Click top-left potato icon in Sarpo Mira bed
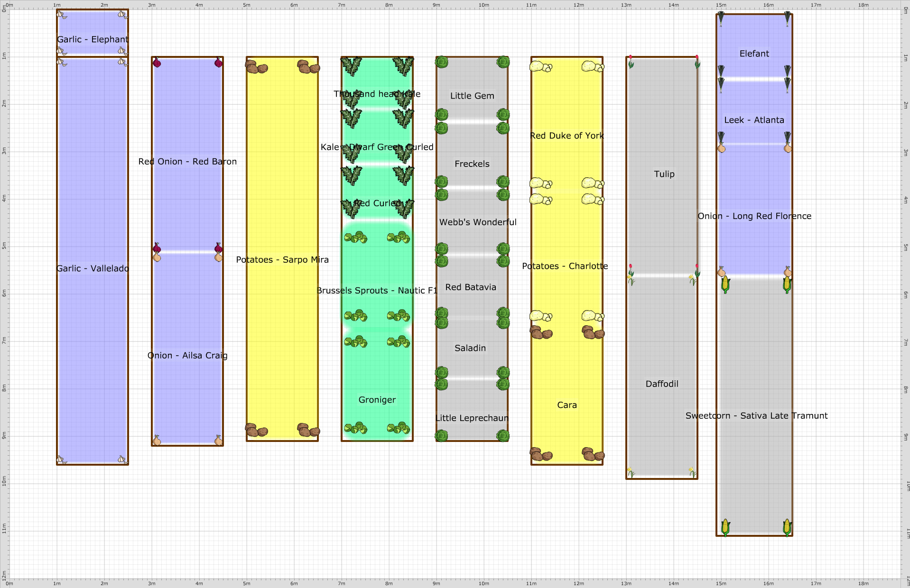 coord(257,66)
